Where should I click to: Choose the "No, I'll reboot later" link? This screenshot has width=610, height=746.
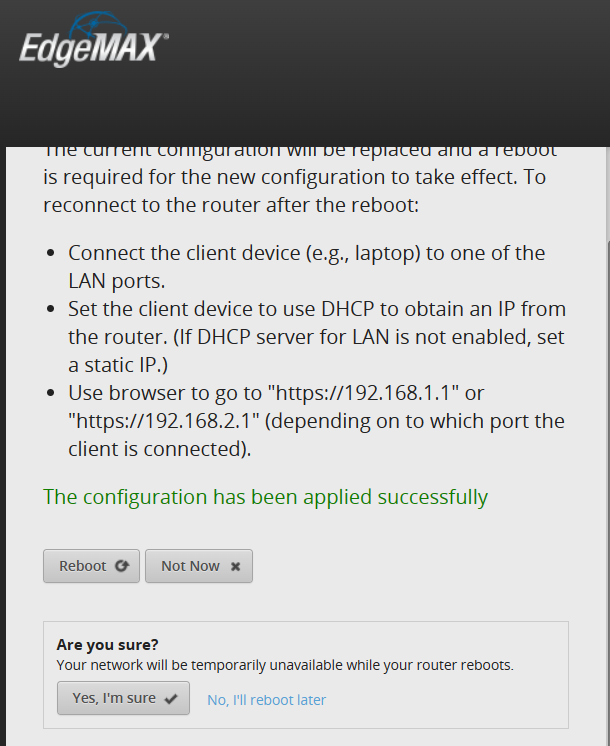point(266,700)
